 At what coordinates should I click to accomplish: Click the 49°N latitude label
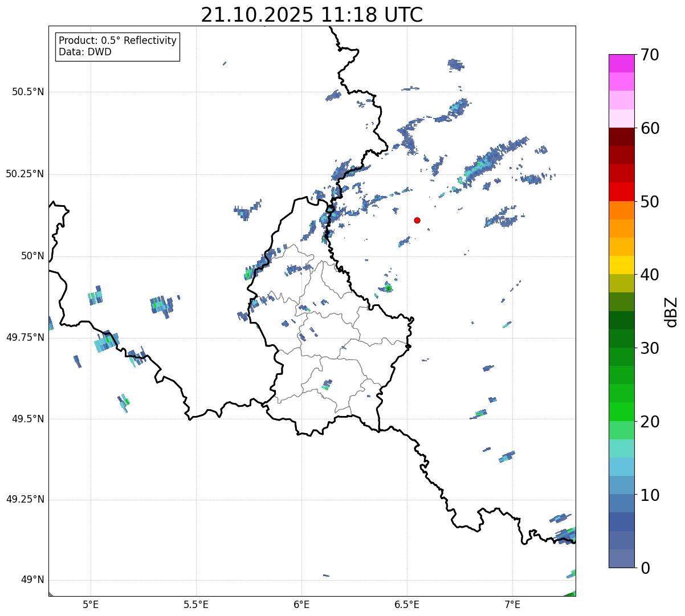coord(32,580)
